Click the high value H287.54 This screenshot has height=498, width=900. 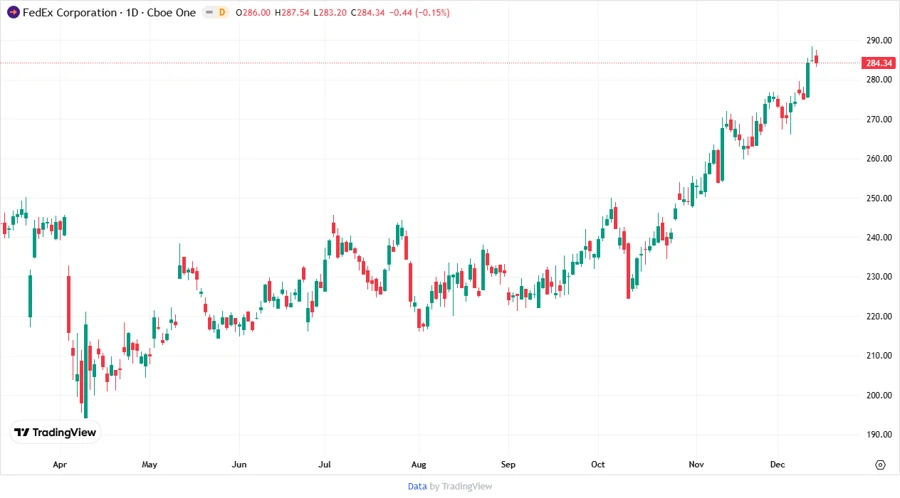292,13
